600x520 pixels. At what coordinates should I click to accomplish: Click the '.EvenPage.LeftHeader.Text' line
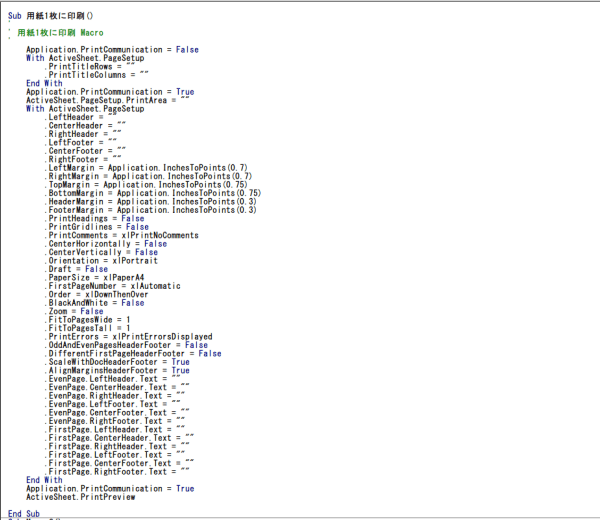coord(112,378)
